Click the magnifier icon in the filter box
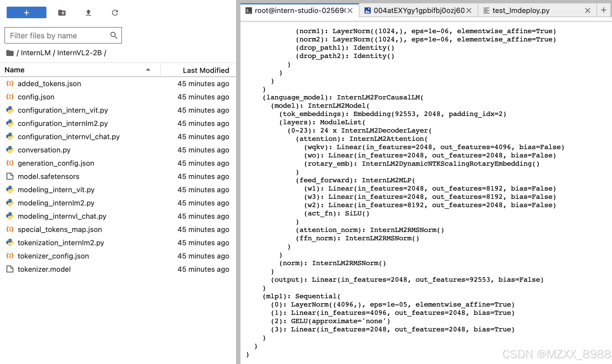The height and width of the screenshot is (364, 612). 114,35
